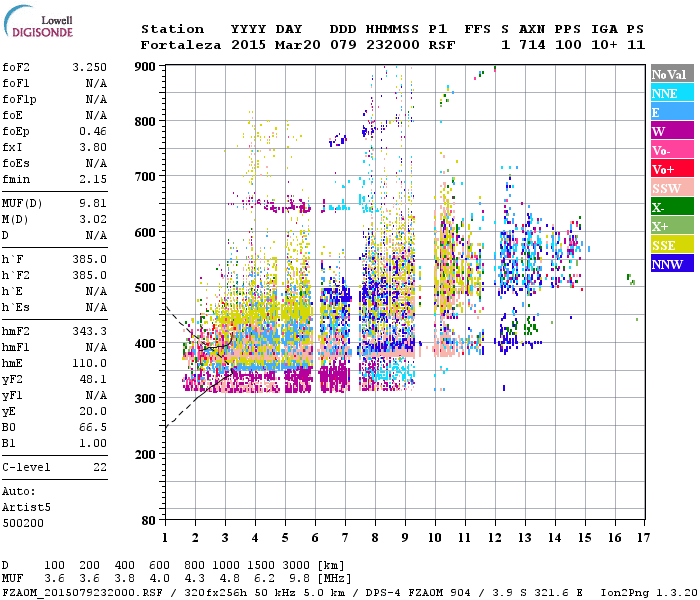This screenshot has height=600, width=700.
Task: Select the NoVal legend swatch
Action: (x=672, y=74)
